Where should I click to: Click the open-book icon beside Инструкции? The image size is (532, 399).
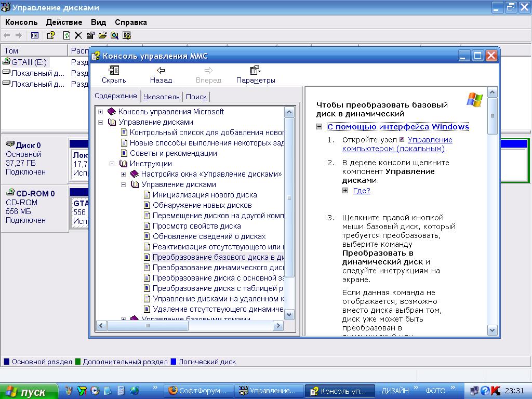(123, 164)
